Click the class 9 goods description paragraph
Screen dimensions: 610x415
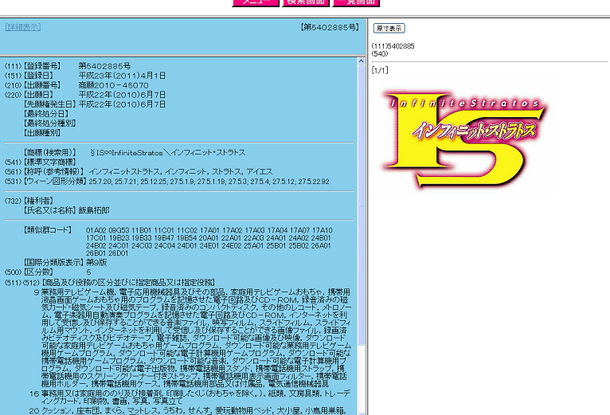(x=196, y=338)
